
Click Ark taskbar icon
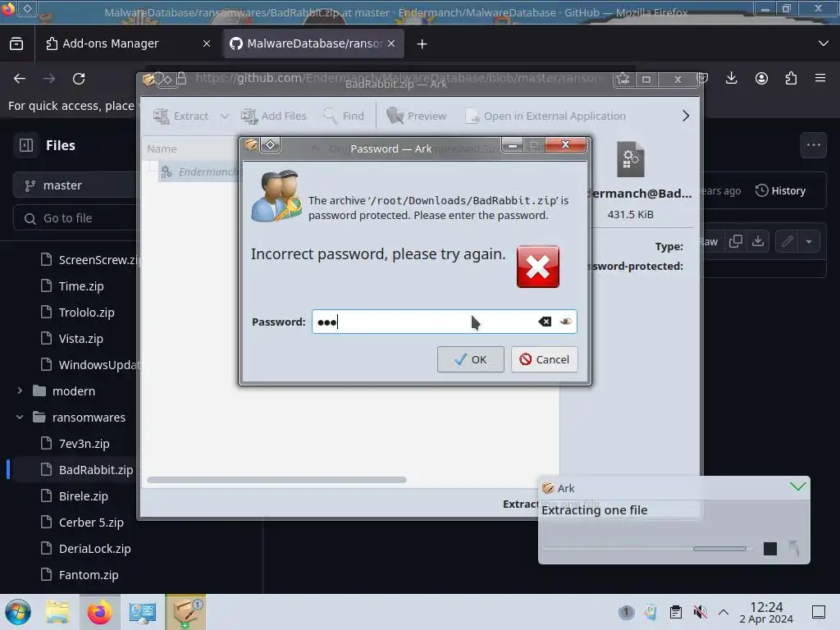(x=185, y=612)
